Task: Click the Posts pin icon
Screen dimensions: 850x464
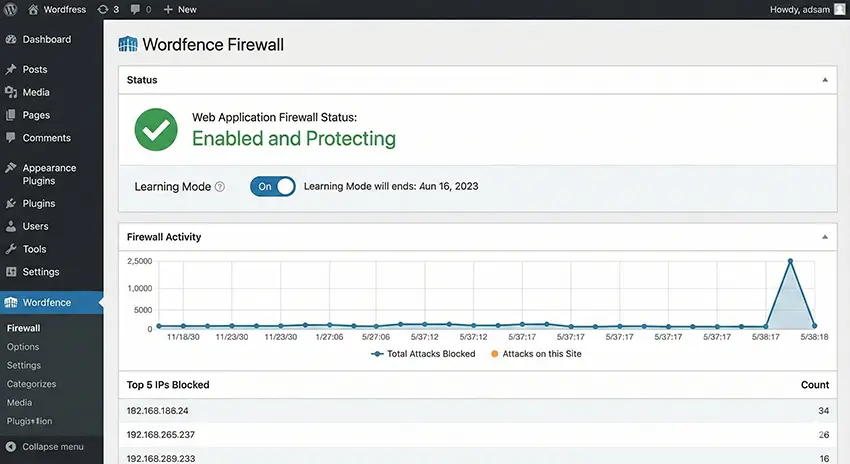Action: 11,69
